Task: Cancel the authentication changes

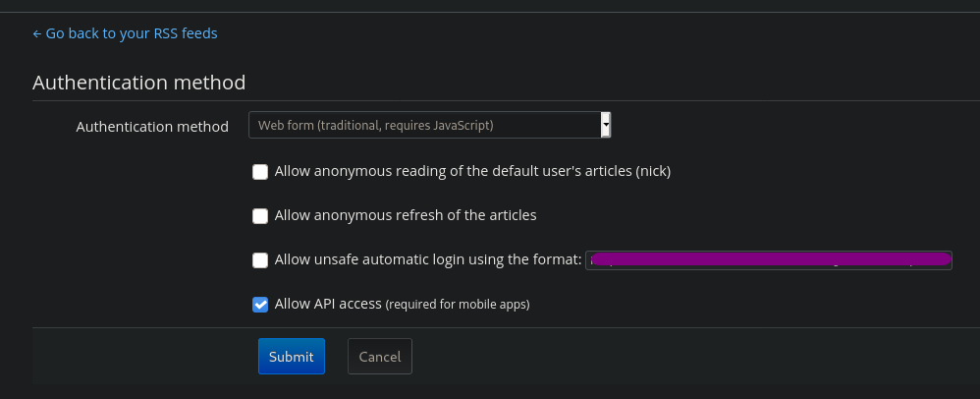Action: click(380, 357)
